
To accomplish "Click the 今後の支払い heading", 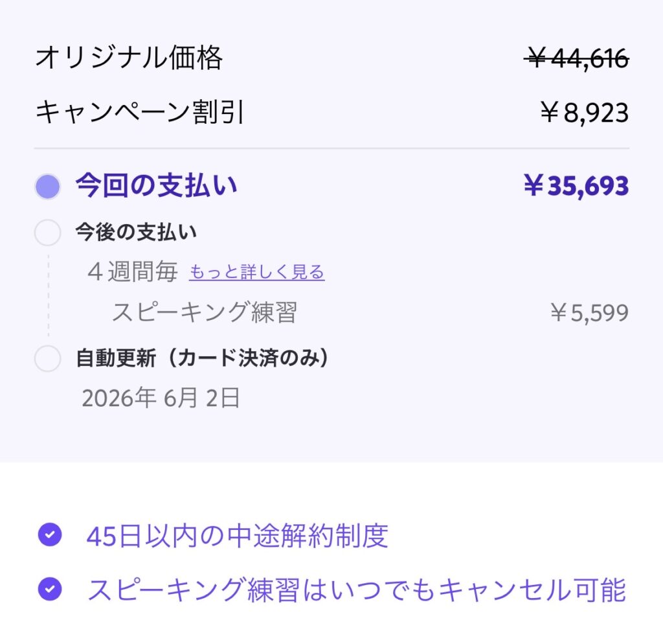I will coord(136,233).
